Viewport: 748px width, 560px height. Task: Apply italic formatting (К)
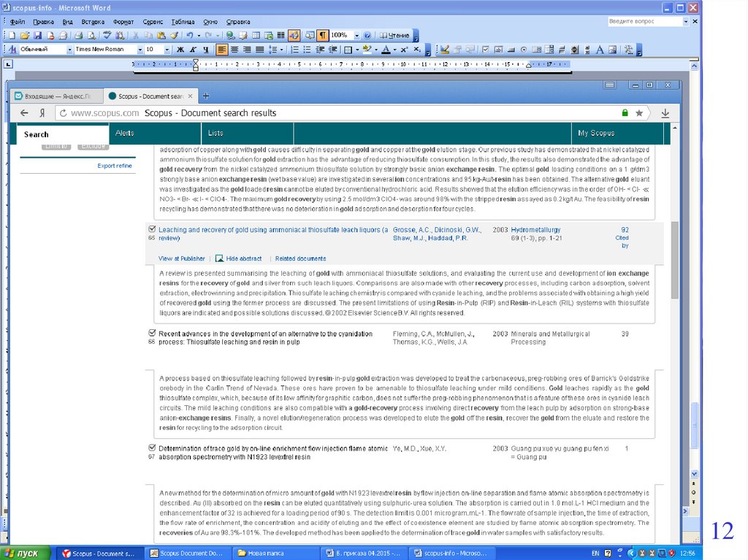[193, 49]
